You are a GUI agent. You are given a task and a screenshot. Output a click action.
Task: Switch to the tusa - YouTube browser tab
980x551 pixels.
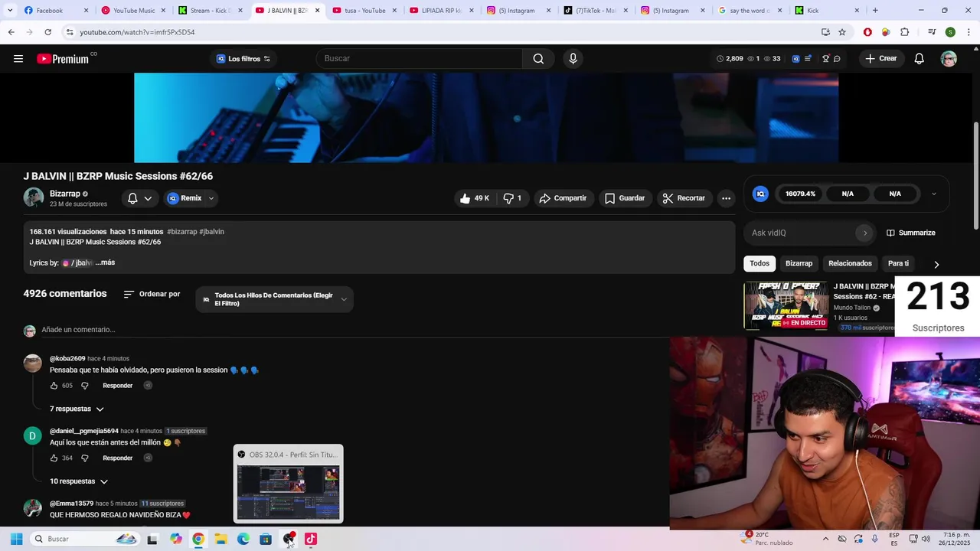pos(364,11)
